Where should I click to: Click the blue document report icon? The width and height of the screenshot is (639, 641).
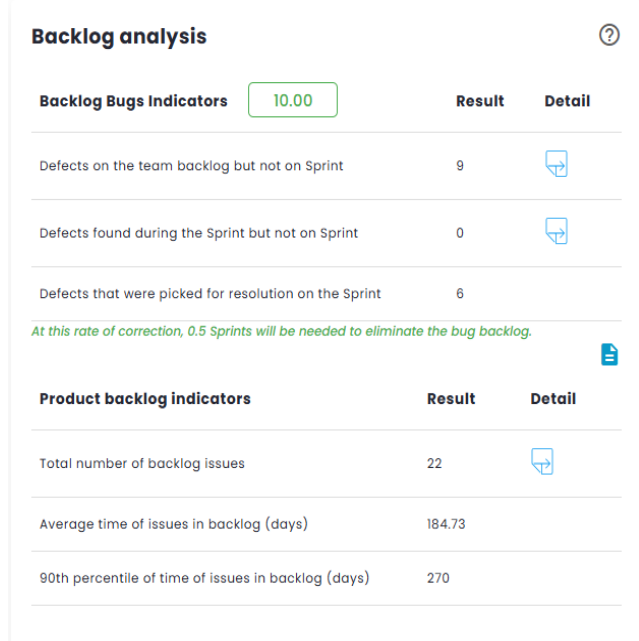609,354
